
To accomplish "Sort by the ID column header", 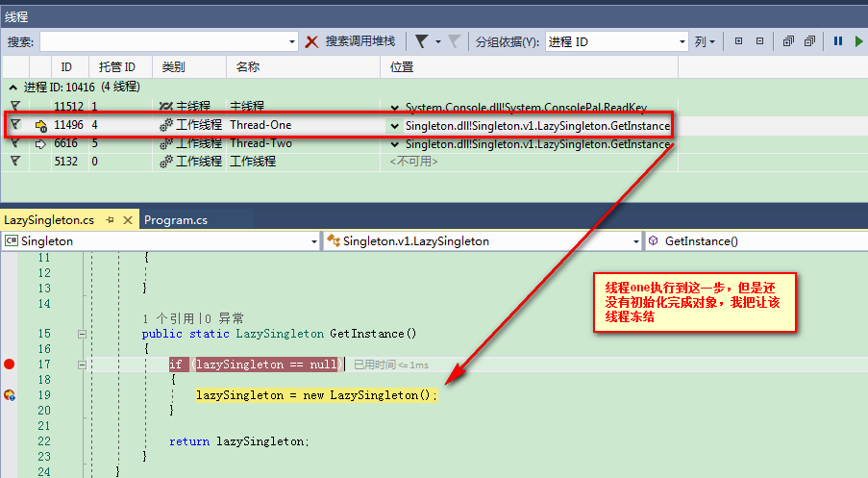I will 70,67.
